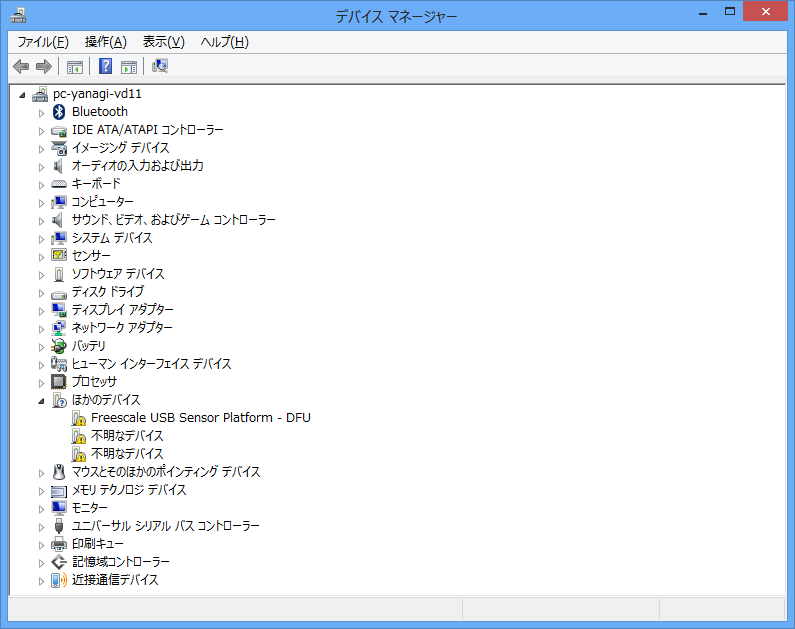Click the 印刷キュー printer icon

59,544
